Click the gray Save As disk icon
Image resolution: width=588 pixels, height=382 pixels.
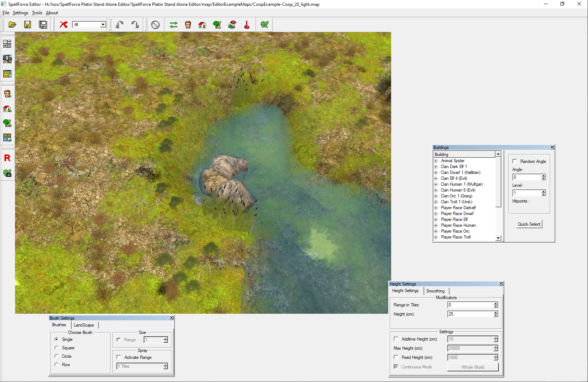tap(43, 25)
